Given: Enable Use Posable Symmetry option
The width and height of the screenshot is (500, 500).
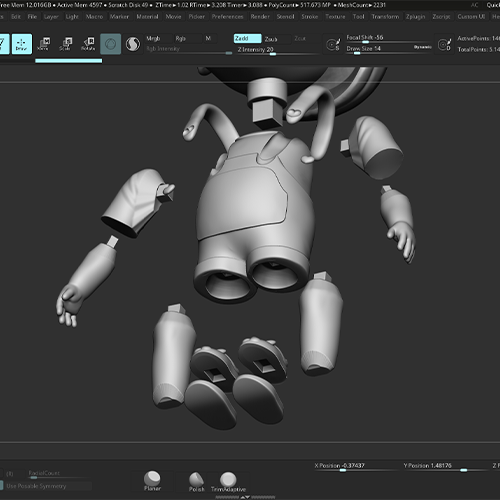Looking at the screenshot, I should coord(46,486).
